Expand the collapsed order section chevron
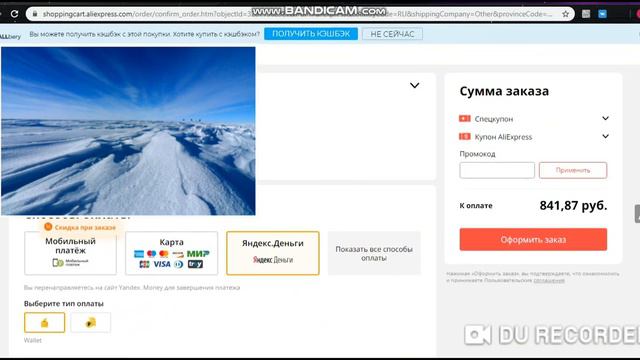The image size is (640, 360). coord(414,85)
